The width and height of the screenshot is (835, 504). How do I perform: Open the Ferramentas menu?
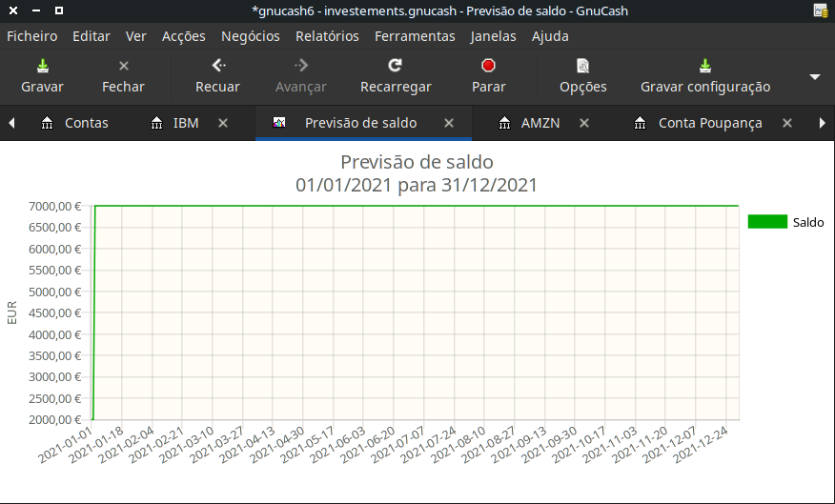point(415,36)
